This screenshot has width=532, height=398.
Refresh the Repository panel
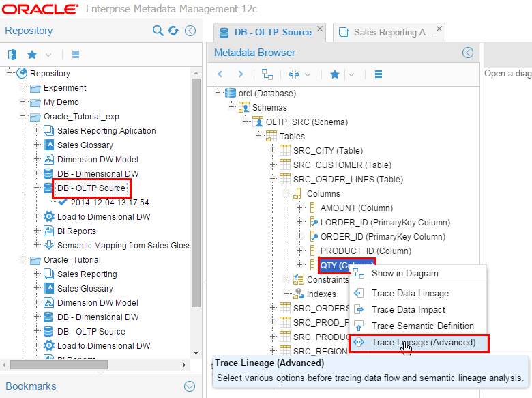[x=173, y=31]
